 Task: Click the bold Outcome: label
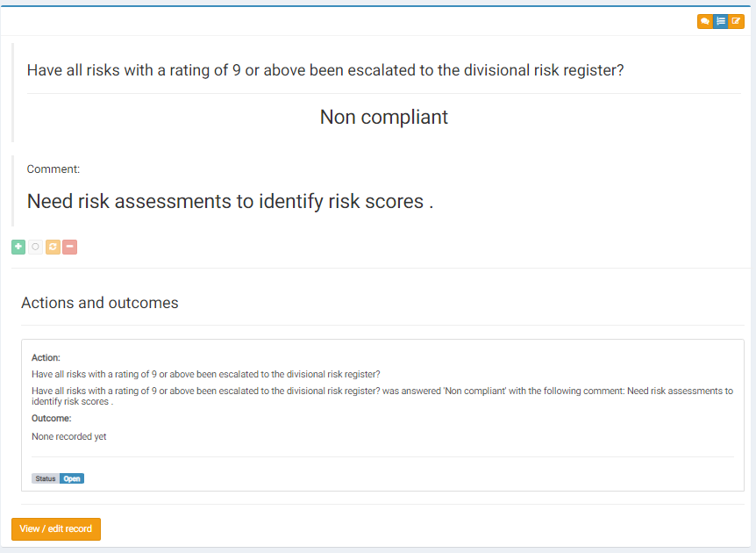[51, 419]
